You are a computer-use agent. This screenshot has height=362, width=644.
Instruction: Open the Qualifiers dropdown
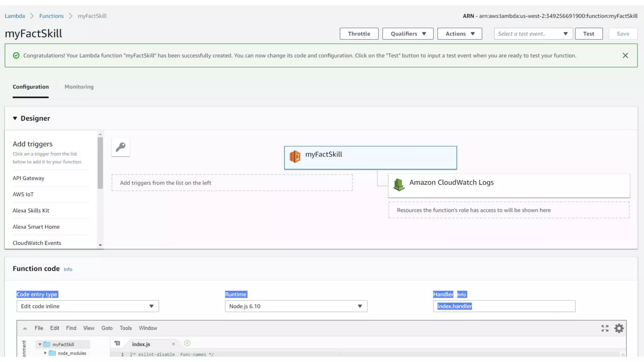(408, 34)
